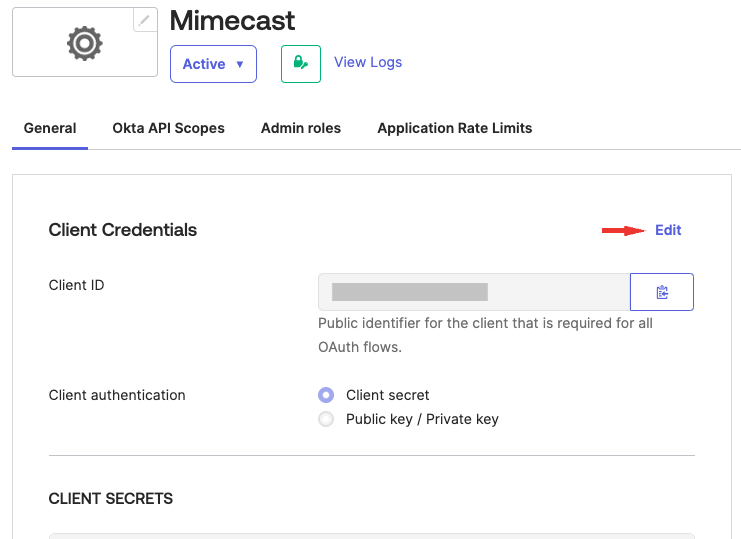The image size is (741, 539).
Task: Open the Admin roles tab
Action: click(301, 128)
